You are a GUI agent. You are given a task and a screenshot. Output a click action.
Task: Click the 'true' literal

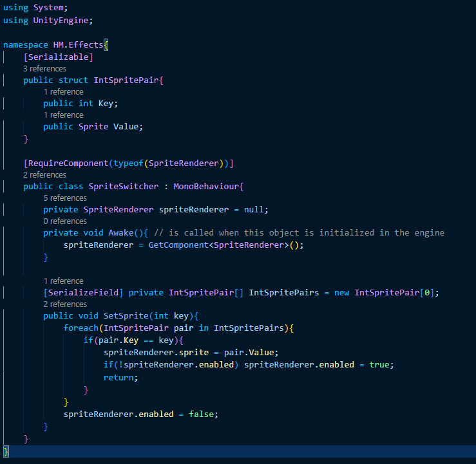[379, 365]
